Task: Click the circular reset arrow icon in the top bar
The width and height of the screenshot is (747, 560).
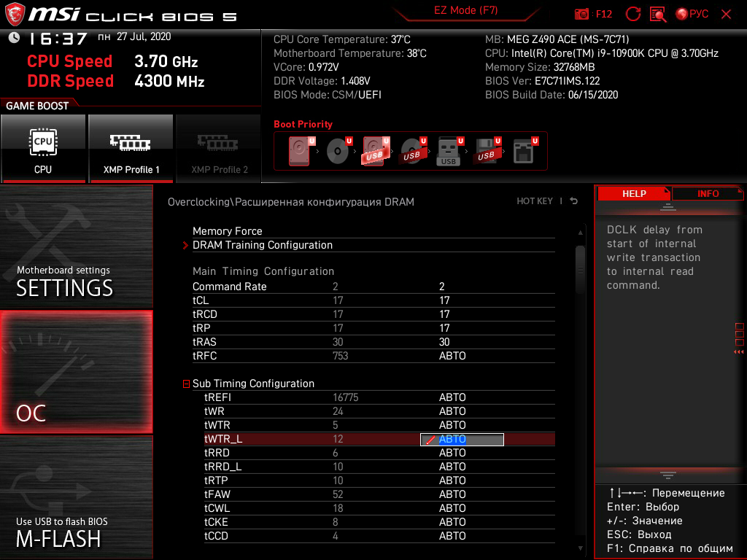Action: [632, 14]
